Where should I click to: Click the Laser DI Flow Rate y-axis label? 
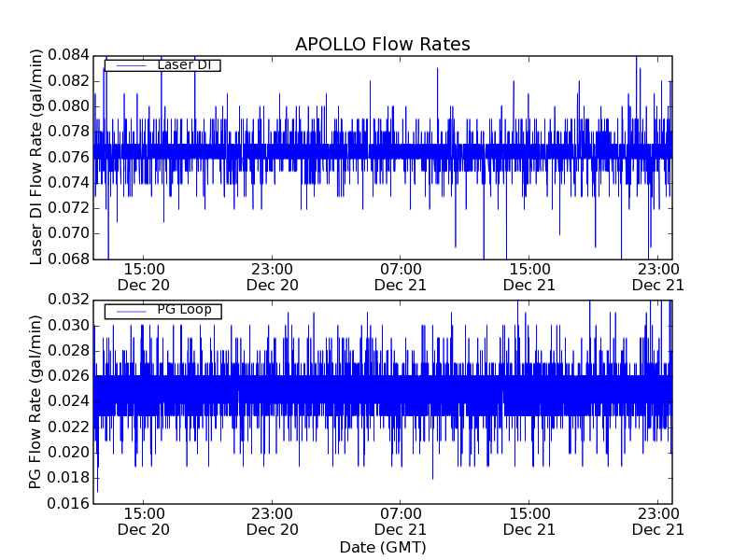tap(37, 157)
